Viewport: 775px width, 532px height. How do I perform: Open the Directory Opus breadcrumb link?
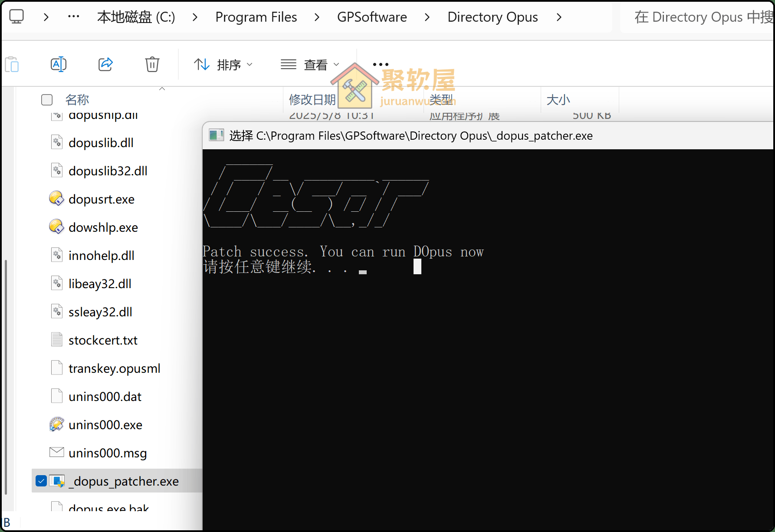coord(493,16)
